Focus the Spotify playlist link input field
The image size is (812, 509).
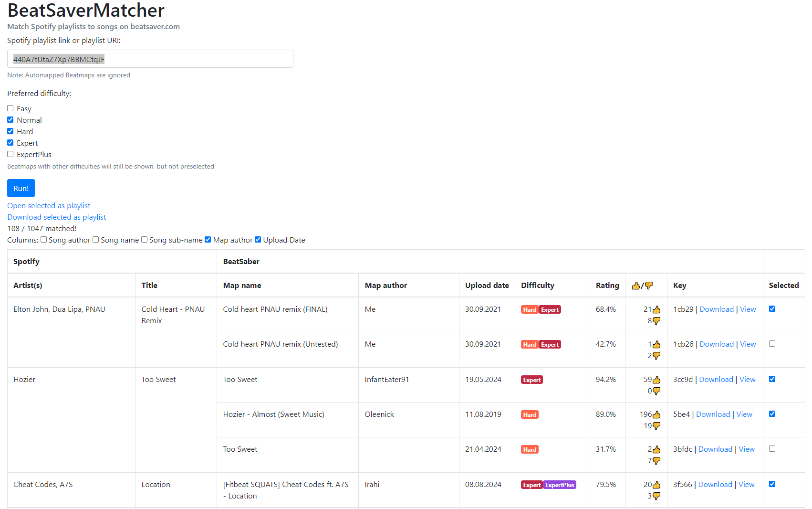pos(150,59)
